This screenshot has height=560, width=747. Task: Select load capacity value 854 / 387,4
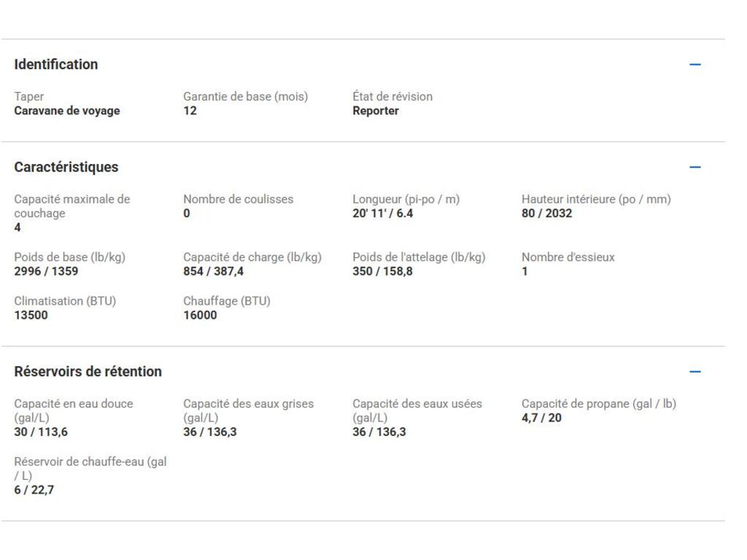coord(214,271)
